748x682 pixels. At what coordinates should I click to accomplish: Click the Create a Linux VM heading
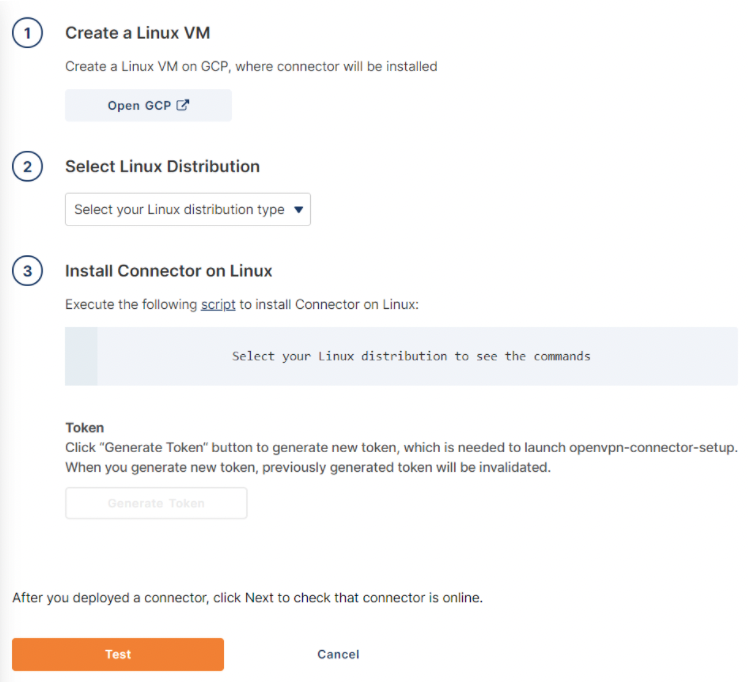point(137,33)
